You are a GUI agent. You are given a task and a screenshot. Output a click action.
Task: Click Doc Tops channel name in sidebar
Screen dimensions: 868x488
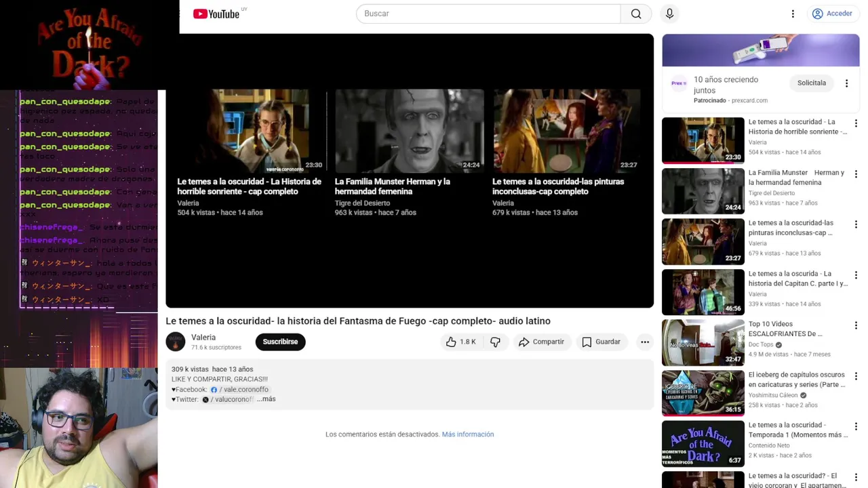pyautogui.click(x=761, y=345)
